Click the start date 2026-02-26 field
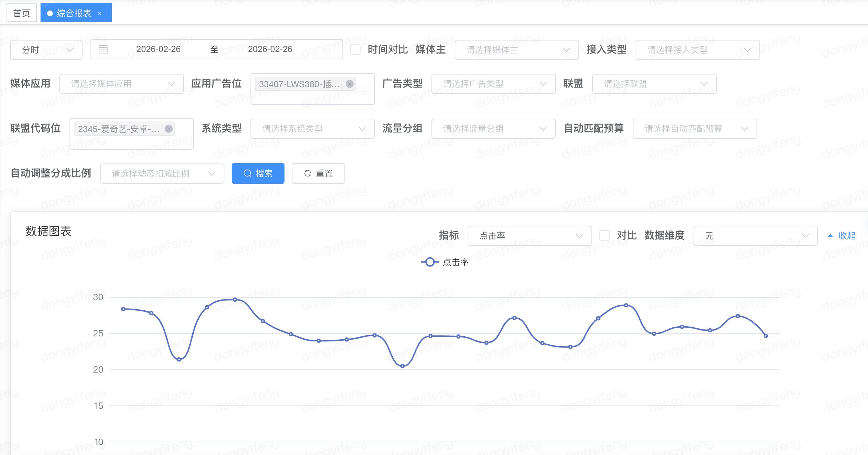The height and width of the screenshot is (455, 868). (x=158, y=49)
